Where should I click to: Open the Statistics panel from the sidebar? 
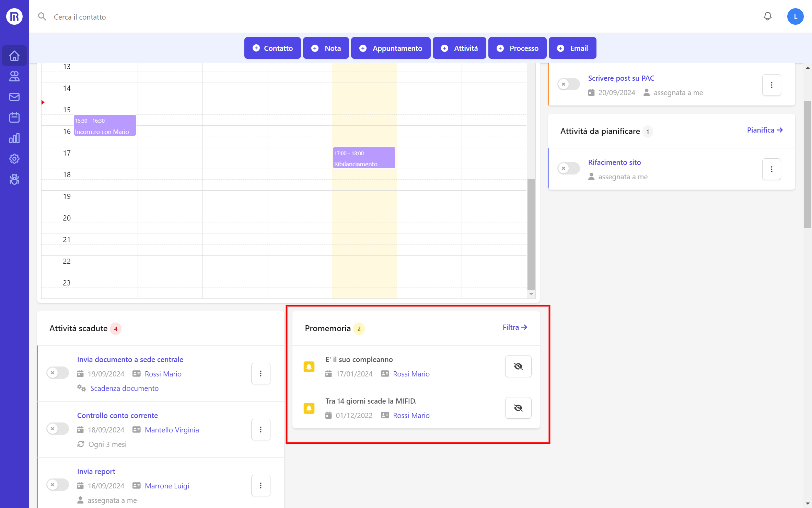(x=14, y=138)
